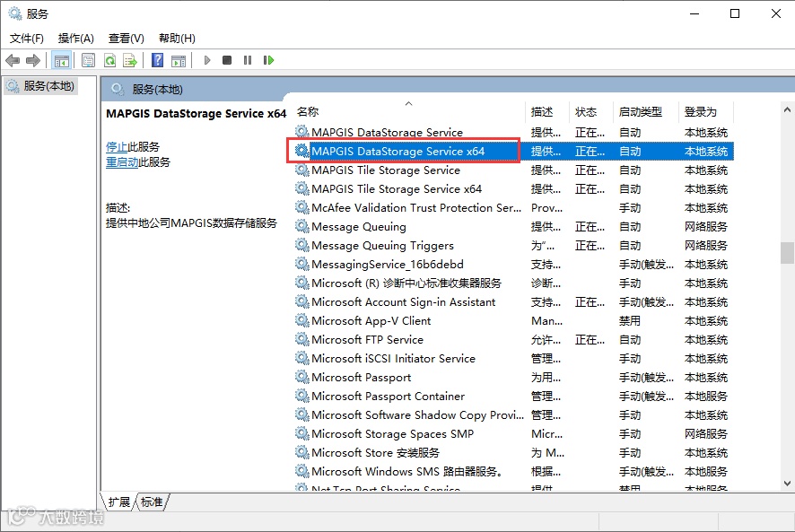Click the Restart Service toolbar icon
Viewport: 795px width, 532px height.
pos(268,60)
